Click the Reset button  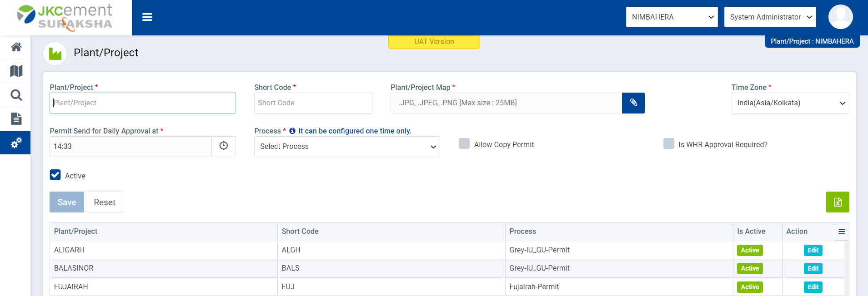[105, 202]
